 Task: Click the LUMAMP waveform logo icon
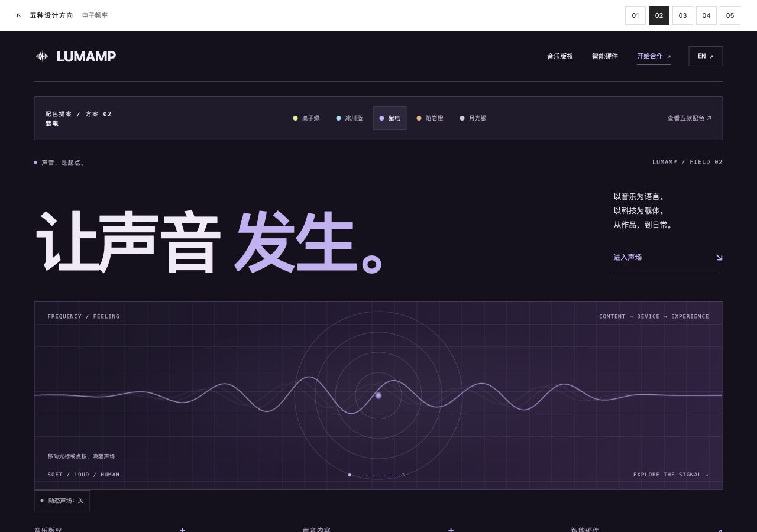click(x=42, y=56)
